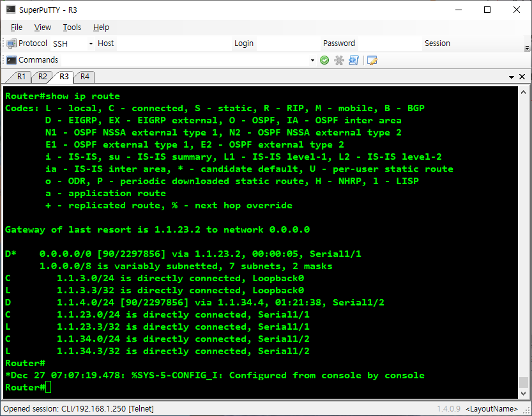Click the SuperPuTTY title bar icon
The height and width of the screenshot is (416, 532).
tap(10, 10)
